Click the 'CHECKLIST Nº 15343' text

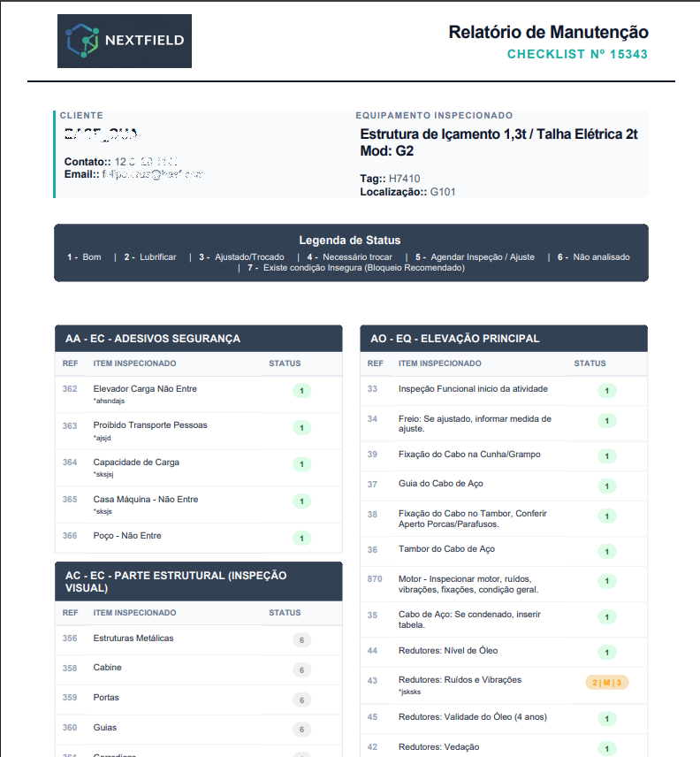(x=577, y=54)
